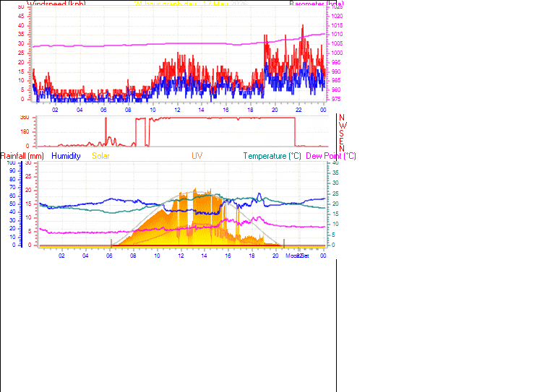550x392 pixels.
Task: Click the blue 'Humidity' legend label
Action: [x=66, y=156]
